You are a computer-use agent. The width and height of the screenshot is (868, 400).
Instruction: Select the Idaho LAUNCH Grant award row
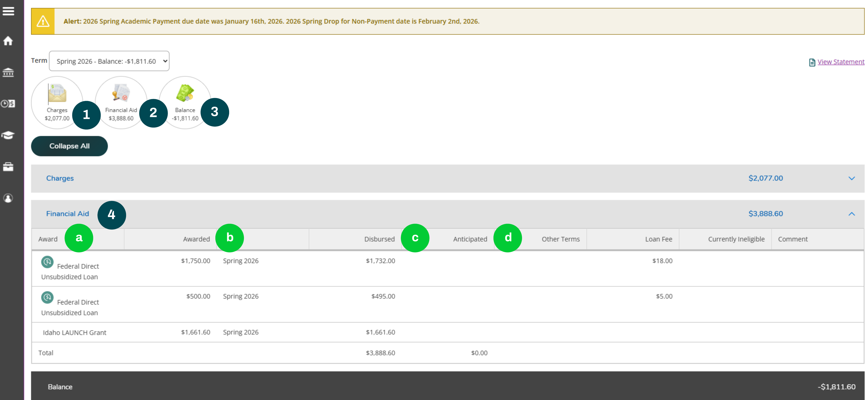[74, 332]
